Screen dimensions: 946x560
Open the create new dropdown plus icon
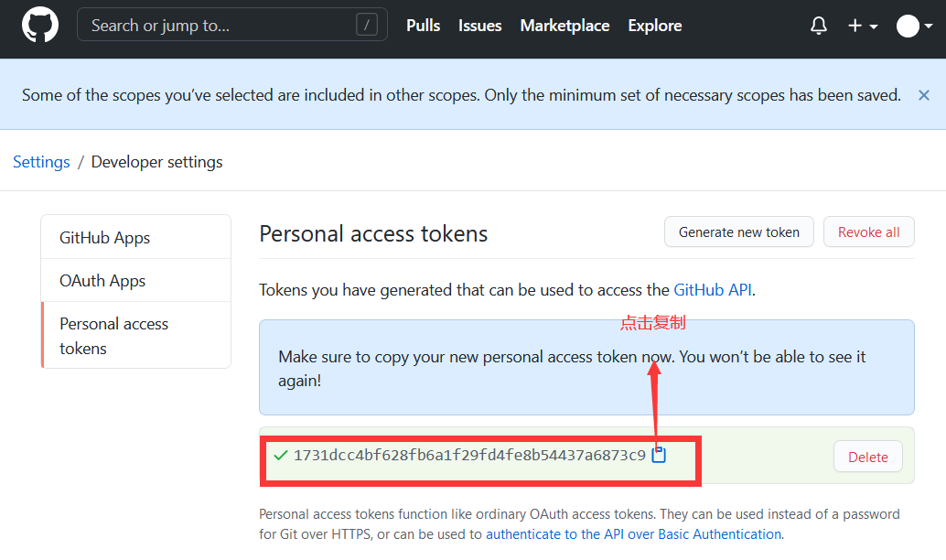[x=855, y=26]
